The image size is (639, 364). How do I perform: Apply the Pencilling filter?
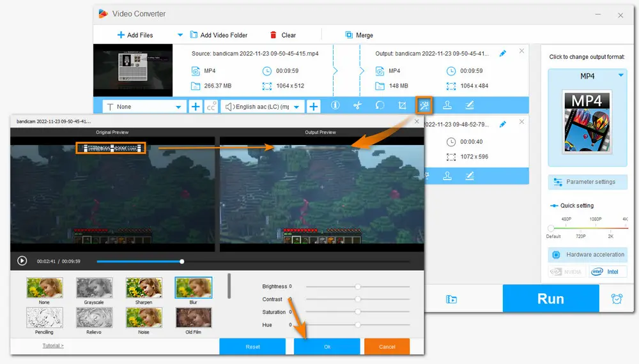(45, 317)
